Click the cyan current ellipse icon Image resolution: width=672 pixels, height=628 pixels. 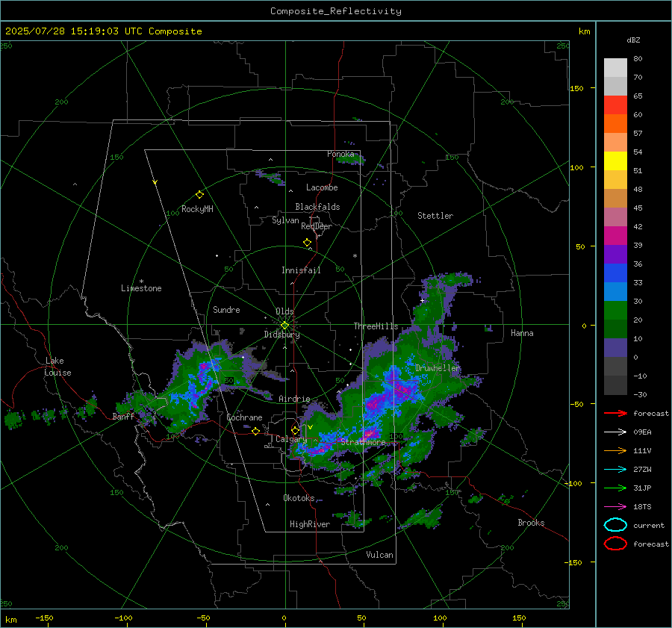(x=615, y=525)
